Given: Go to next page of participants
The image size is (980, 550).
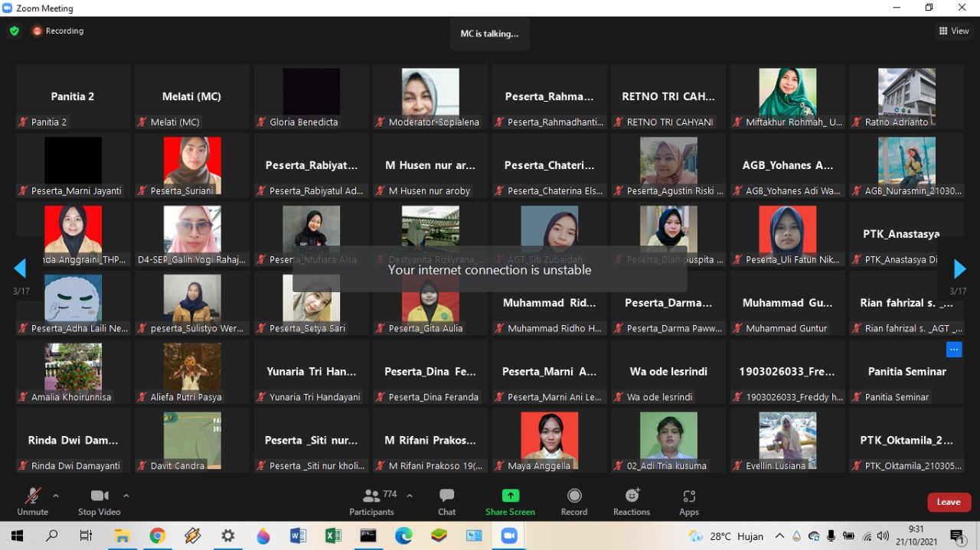Looking at the screenshot, I should click(x=959, y=268).
